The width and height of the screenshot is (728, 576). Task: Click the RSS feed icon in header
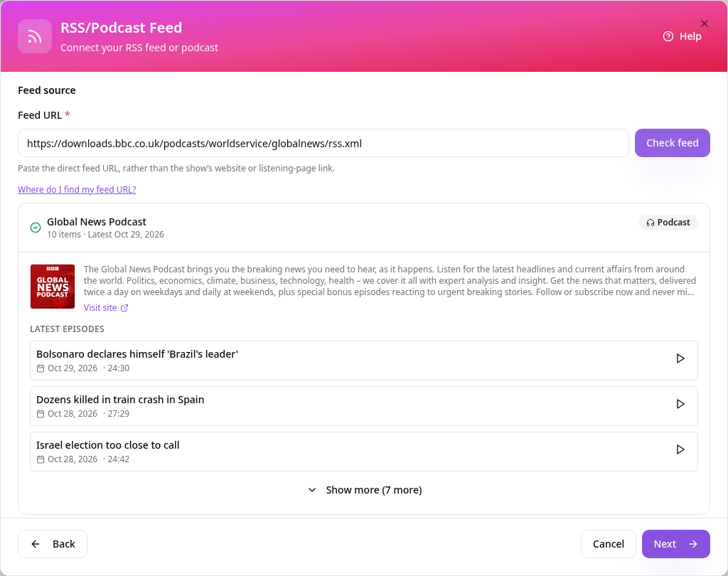coord(35,36)
